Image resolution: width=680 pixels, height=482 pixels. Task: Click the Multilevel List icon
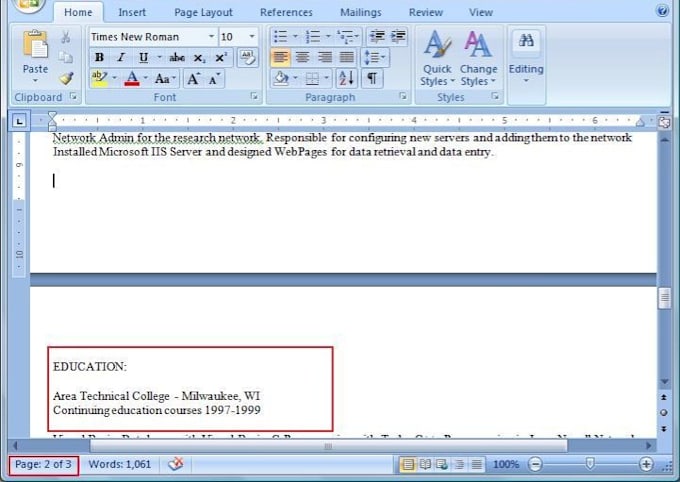346,36
